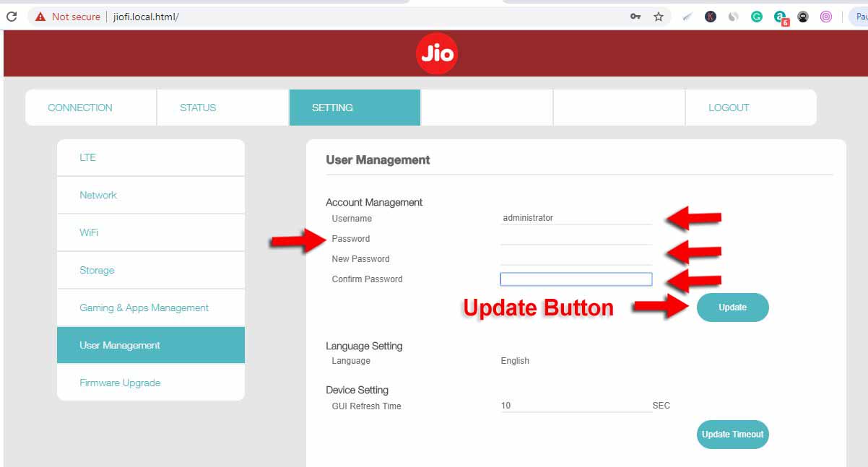The height and width of the screenshot is (467, 868).
Task: Open the saved passwords key icon
Action: 635,16
